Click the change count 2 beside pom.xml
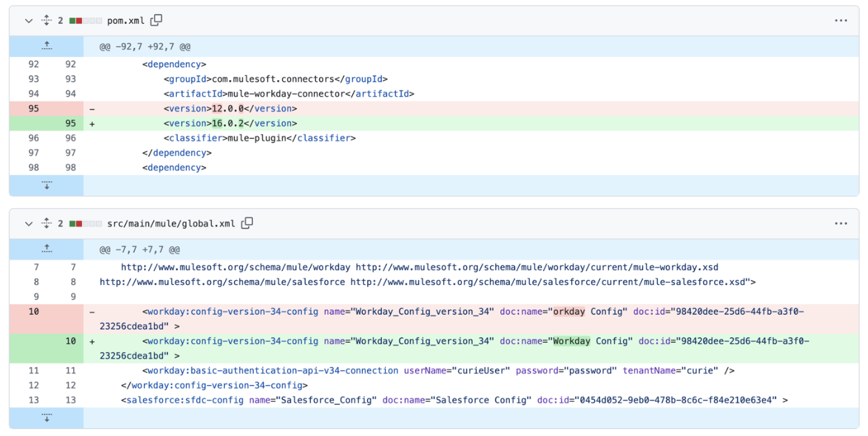 tap(61, 21)
